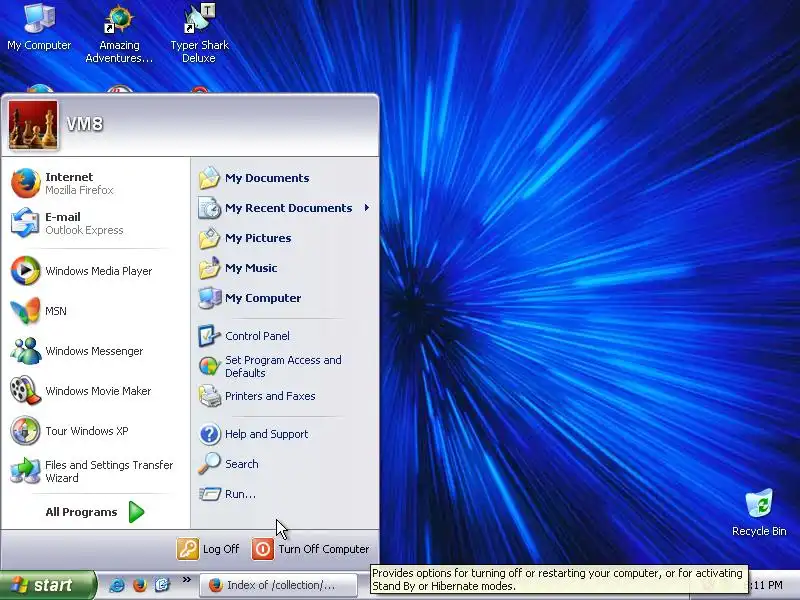
Task: Click My Pictures label text
Action: (x=258, y=238)
